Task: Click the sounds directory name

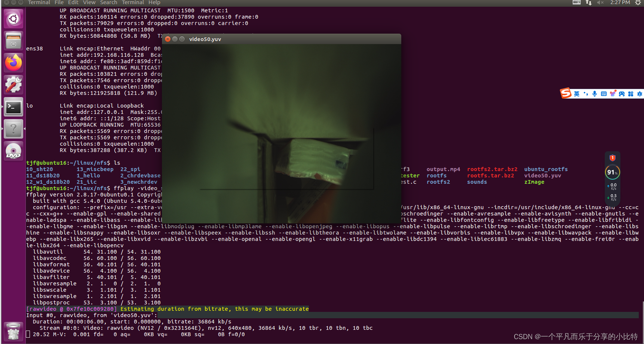Action: (477, 182)
